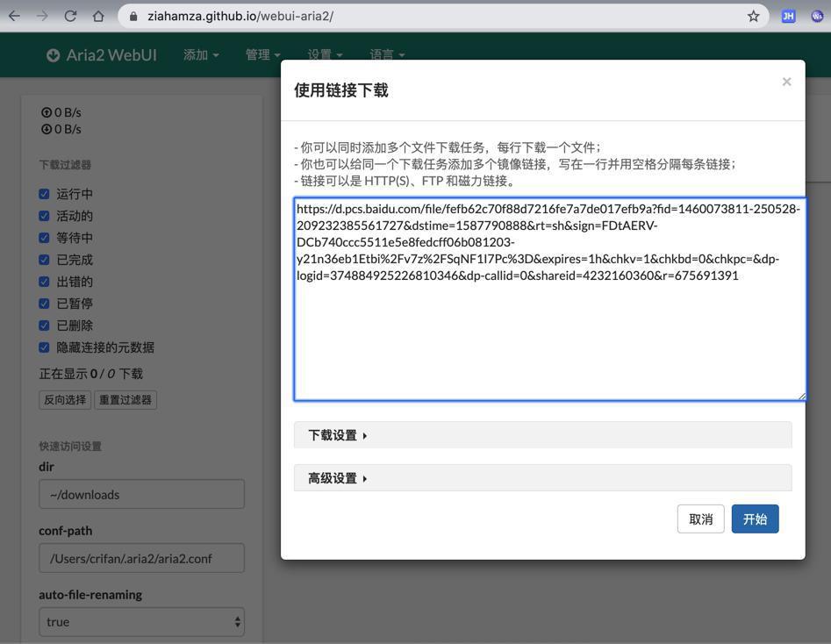Toggle the 运行中 filter checkbox

(44, 194)
